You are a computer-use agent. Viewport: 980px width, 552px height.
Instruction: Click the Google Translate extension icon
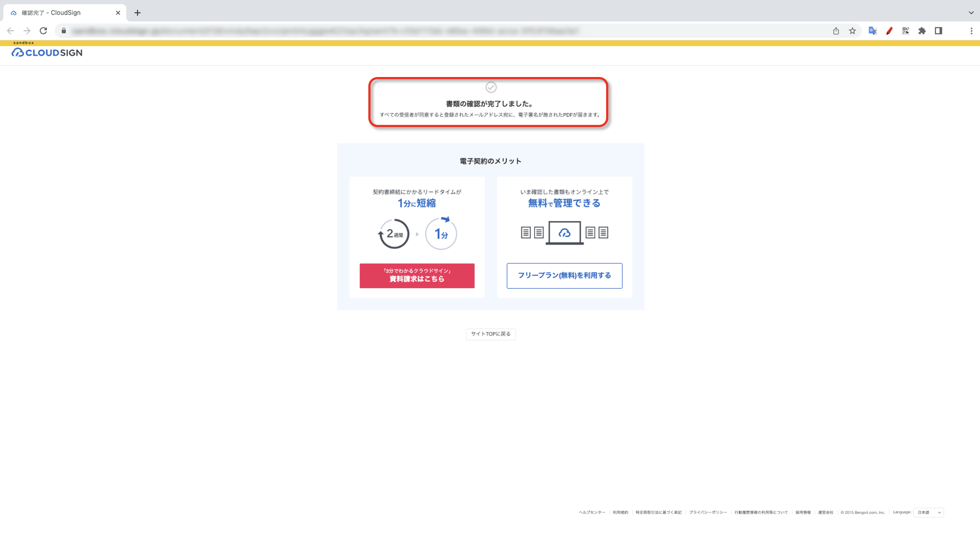coord(872,31)
